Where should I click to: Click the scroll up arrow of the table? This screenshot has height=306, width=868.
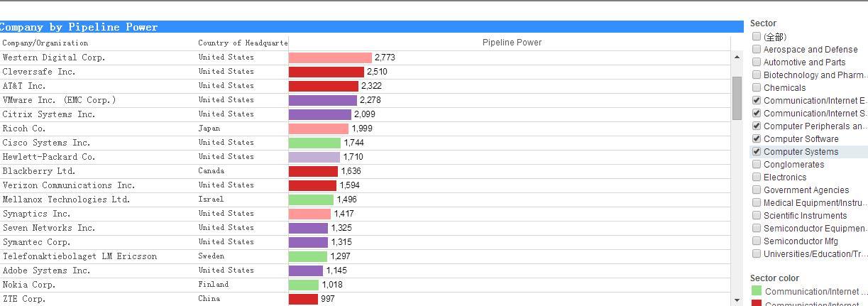click(x=737, y=57)
